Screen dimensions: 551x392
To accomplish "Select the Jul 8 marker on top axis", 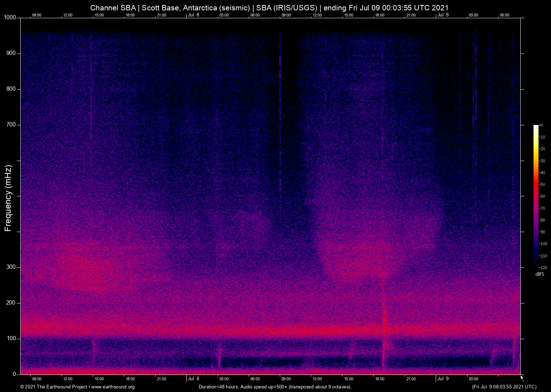I will [194, 15].
